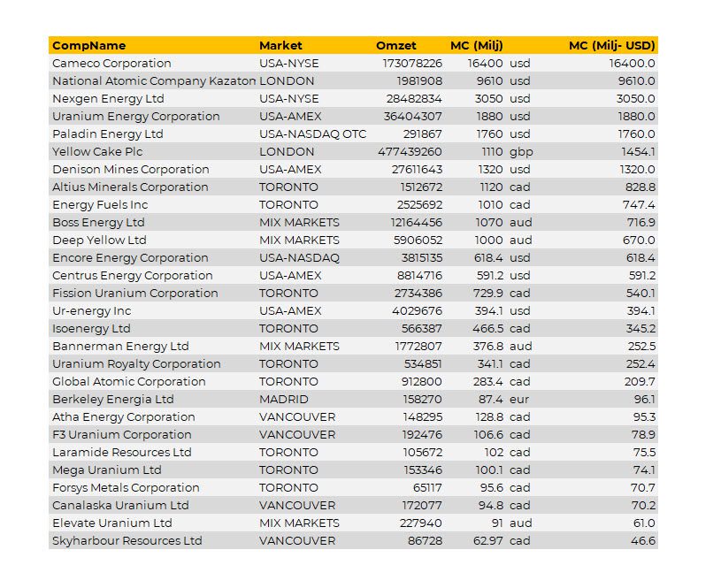Viewport: 721px width, 588px height.
Task: Click Global Atomic Corporation name
Action: (129, 382)
